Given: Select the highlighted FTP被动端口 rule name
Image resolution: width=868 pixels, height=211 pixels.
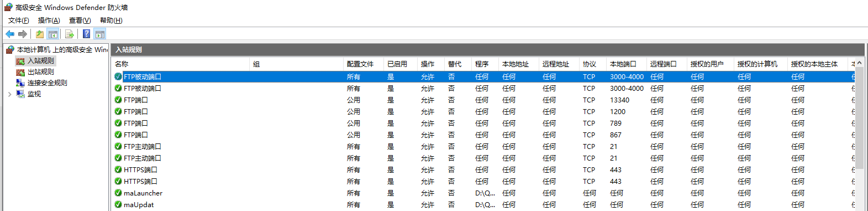Looking at the screenshot, I should (x=143, y=76).
